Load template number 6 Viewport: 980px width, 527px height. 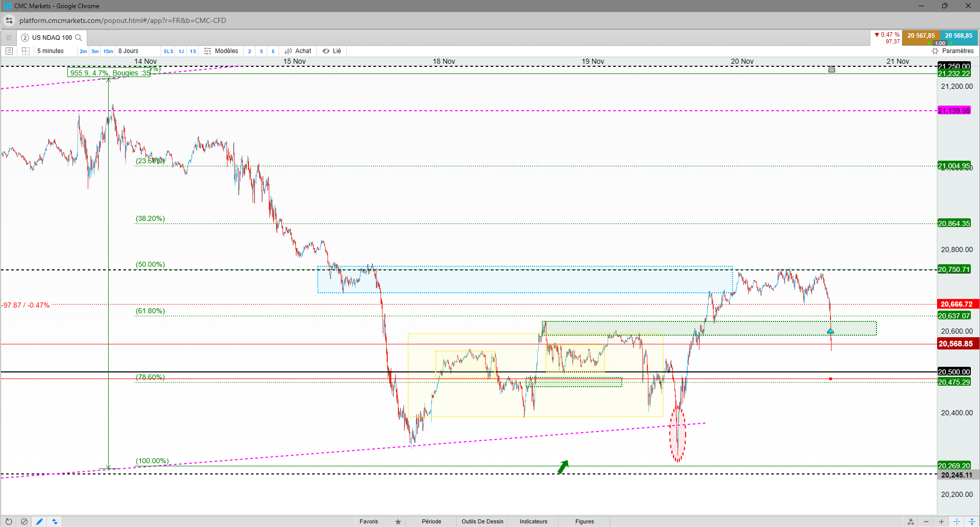[x=273, y=52]
